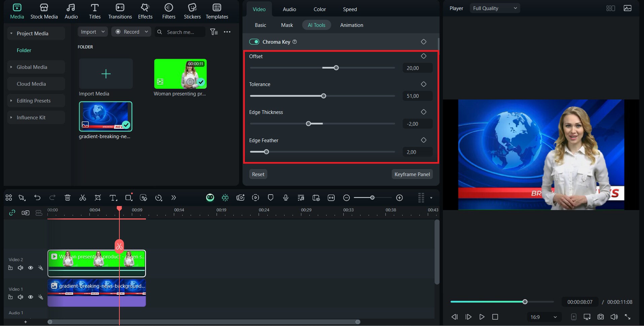This screenshot has height=326, width=644.
Task: Click the split scissors tool
Action: [x=82, y=198]
